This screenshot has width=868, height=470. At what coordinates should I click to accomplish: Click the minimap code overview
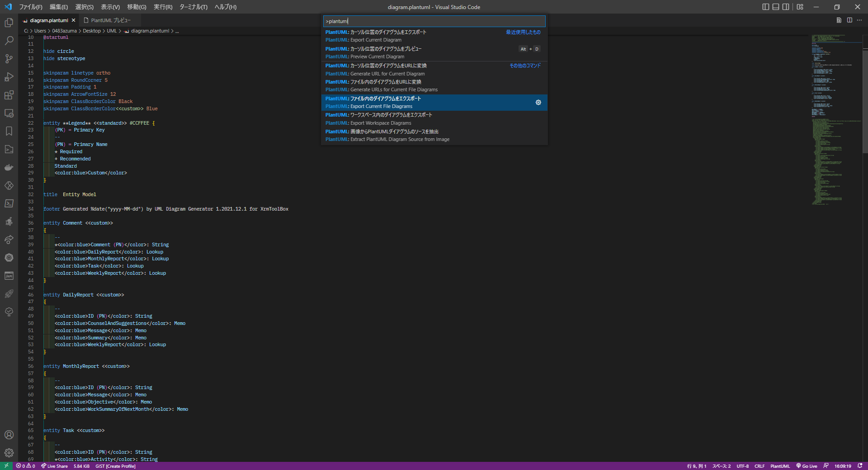pyautogui.click(x=835, y=120)
